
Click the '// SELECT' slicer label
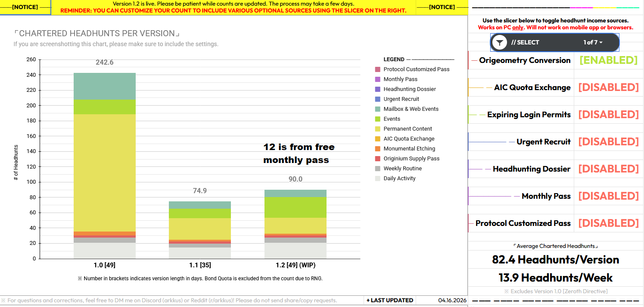pyautogui.click(x=525, y=42)
